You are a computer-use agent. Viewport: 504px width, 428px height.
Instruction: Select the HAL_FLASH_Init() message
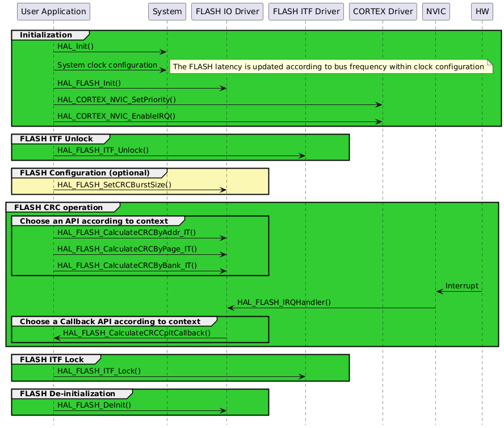pos(89,83)
